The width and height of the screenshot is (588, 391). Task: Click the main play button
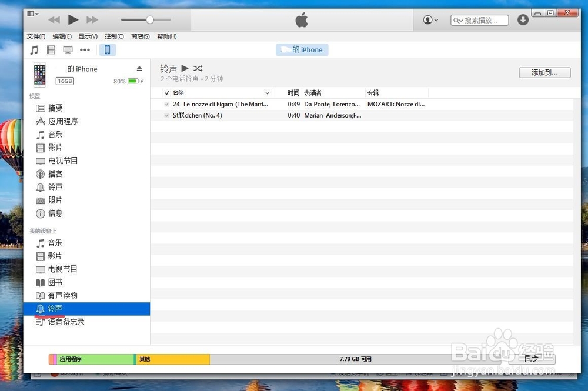click(73, 19)
